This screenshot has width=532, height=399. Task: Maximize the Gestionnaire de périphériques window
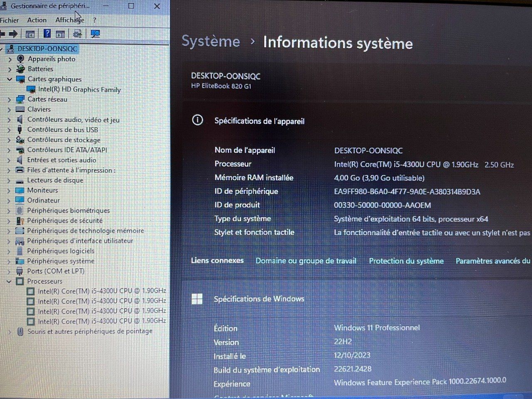131,6
